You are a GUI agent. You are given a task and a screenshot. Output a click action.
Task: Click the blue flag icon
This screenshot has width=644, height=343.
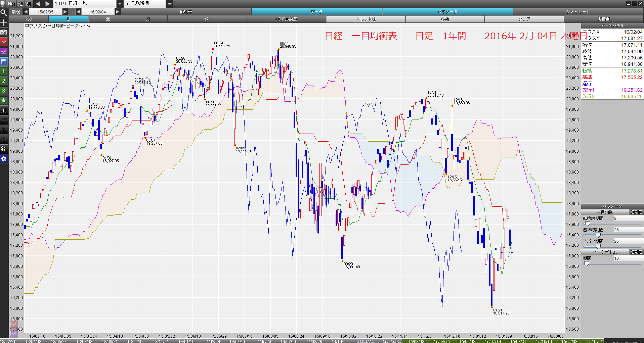pyautogui.click(x=4, y=61)
